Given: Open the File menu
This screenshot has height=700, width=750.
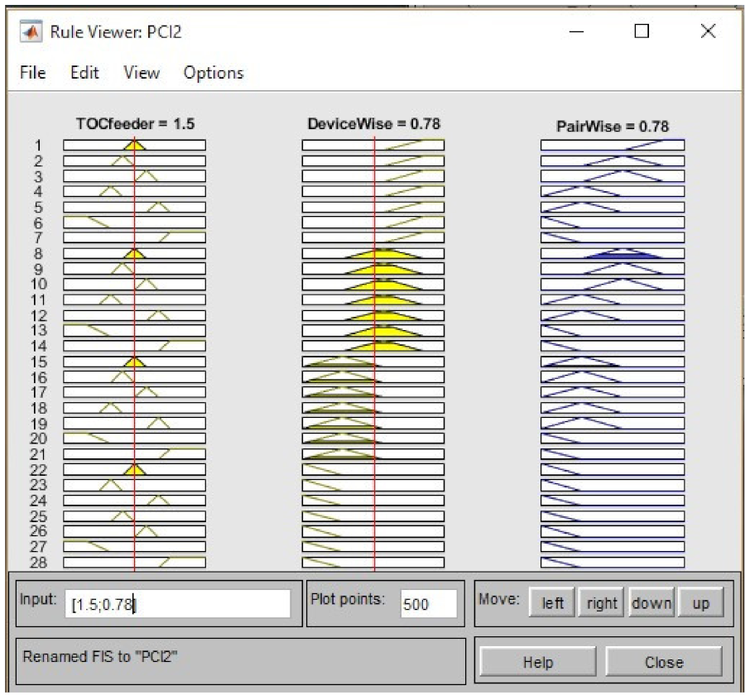Looking at the screenshot, I should pos(32,73).
